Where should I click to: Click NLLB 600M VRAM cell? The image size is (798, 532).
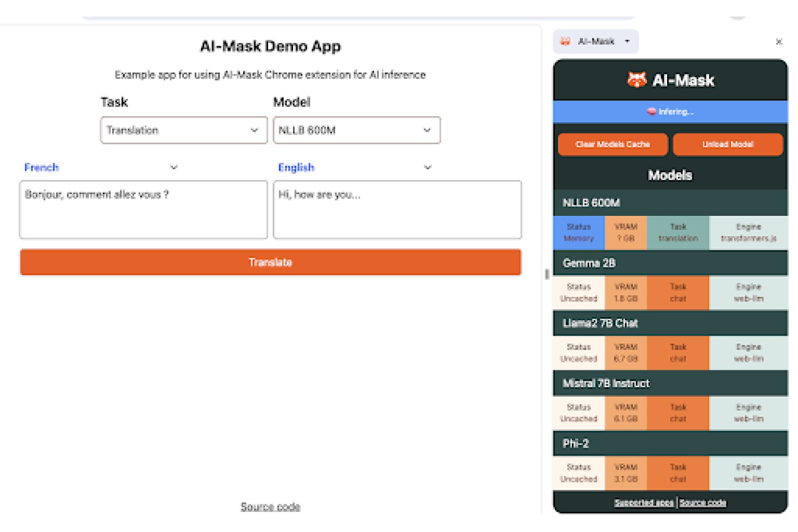click(626, 232)
